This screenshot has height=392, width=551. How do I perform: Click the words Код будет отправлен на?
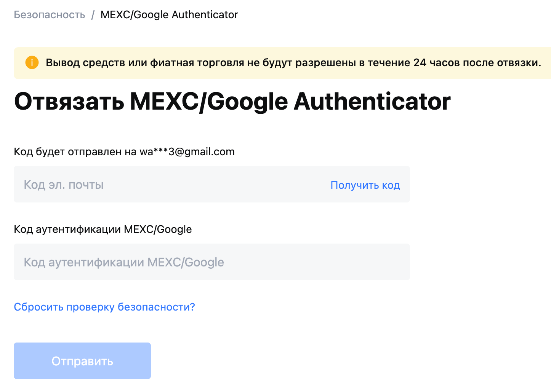point(75,152)
